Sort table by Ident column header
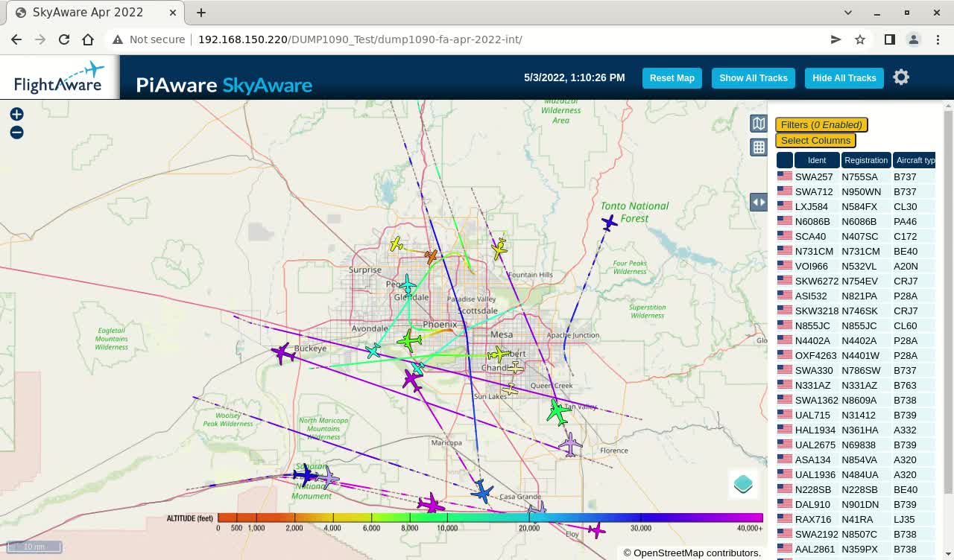Image resolution: width=954 pixels, height=560 pixels. pos(817,160)
